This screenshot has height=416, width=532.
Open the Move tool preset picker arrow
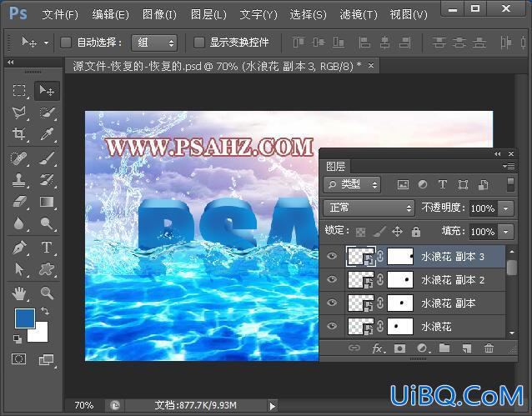tap(46, 43)
